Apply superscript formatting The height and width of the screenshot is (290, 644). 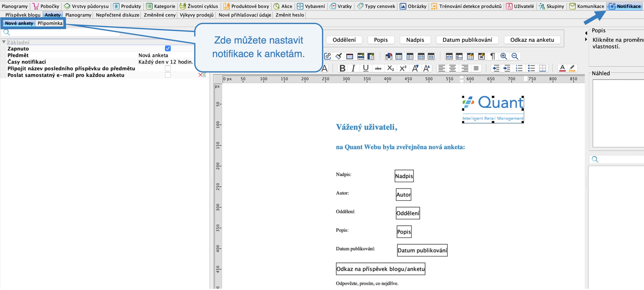coord(403,68)
